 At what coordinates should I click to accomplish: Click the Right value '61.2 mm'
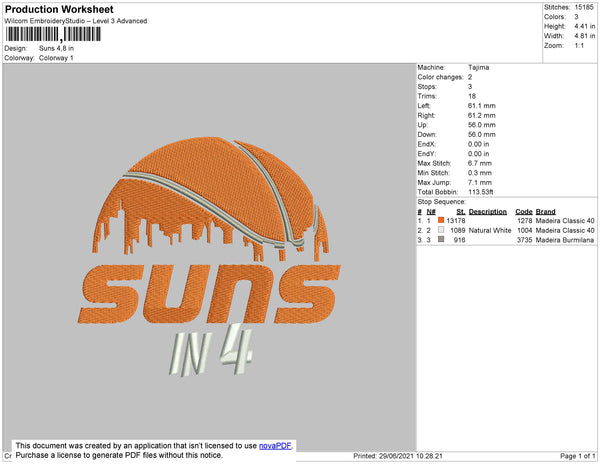tap(481, 115)
